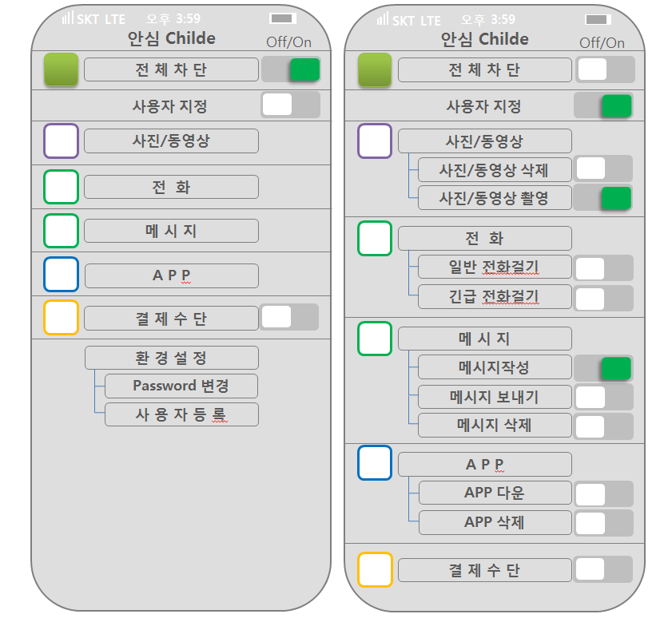The image size is (672, 618).
Task: Click green square icon beside 메시지, right phone
Action: [x=375, y=339]
